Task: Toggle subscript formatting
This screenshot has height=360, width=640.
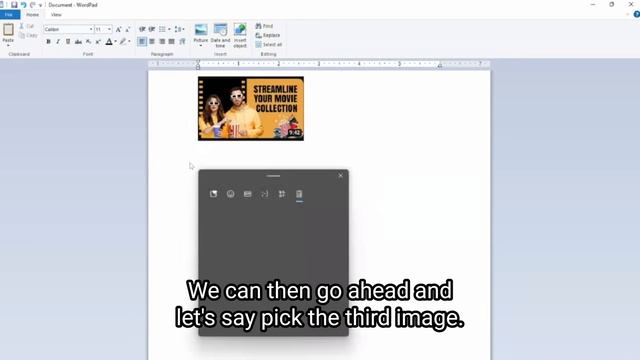Action: coord(88,42)
